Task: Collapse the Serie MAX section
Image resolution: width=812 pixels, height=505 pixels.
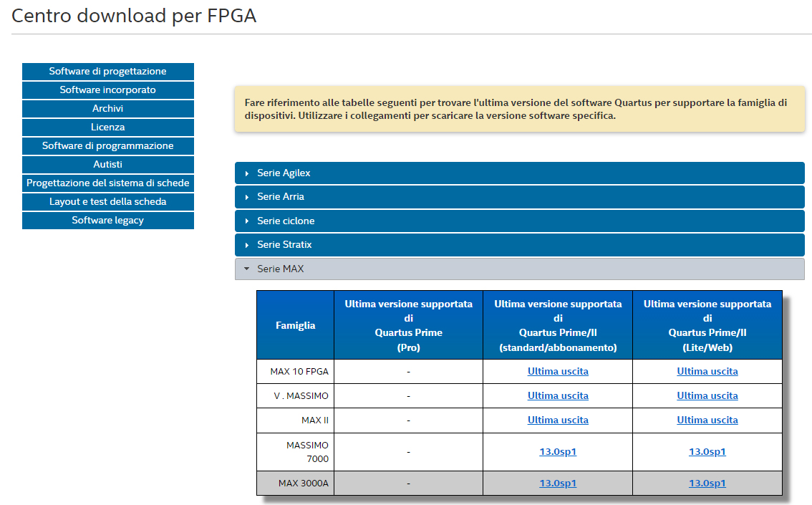Action: click(280, 269)
